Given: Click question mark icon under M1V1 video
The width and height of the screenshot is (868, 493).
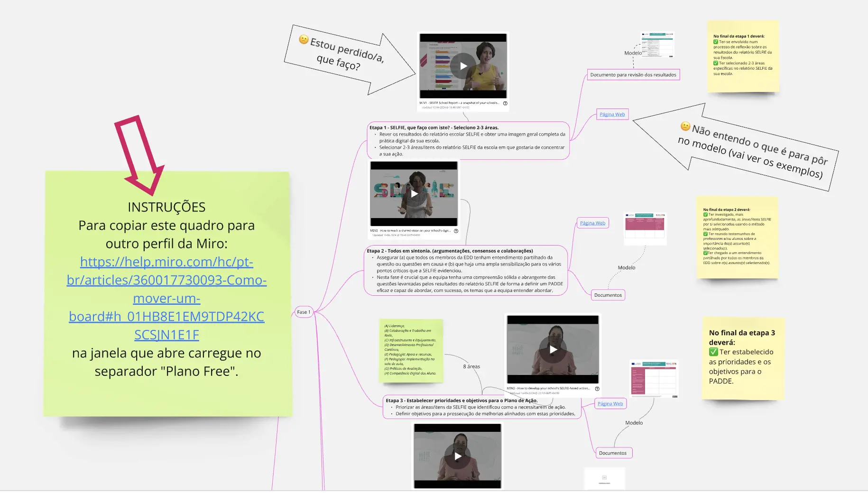Looking at the screenshot, I should coord(505,103).
